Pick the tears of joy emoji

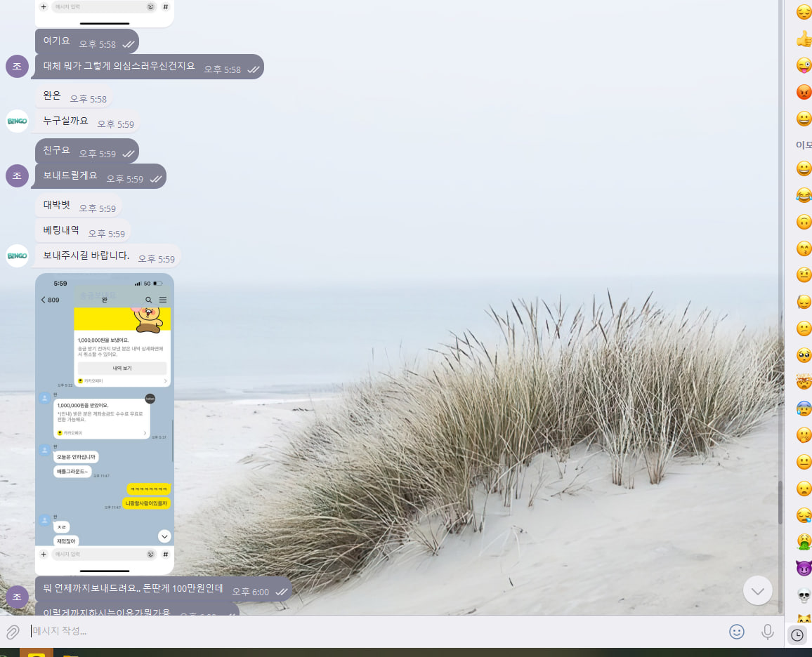click(x=804, y=195)
